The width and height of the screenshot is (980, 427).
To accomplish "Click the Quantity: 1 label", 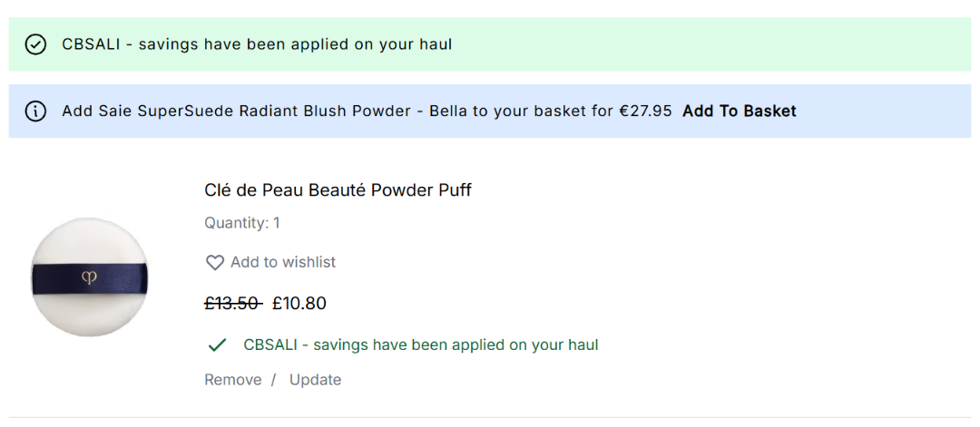I will (x=241, y=223).
